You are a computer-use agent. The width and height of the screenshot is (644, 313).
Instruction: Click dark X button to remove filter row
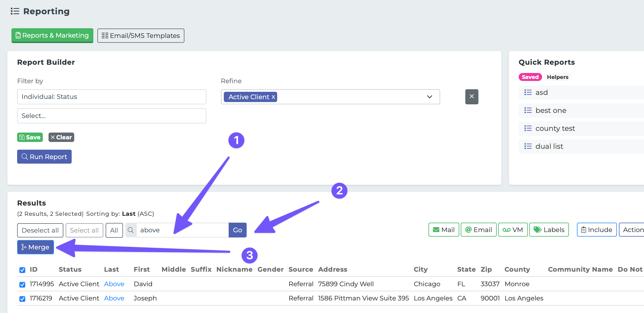472,97
